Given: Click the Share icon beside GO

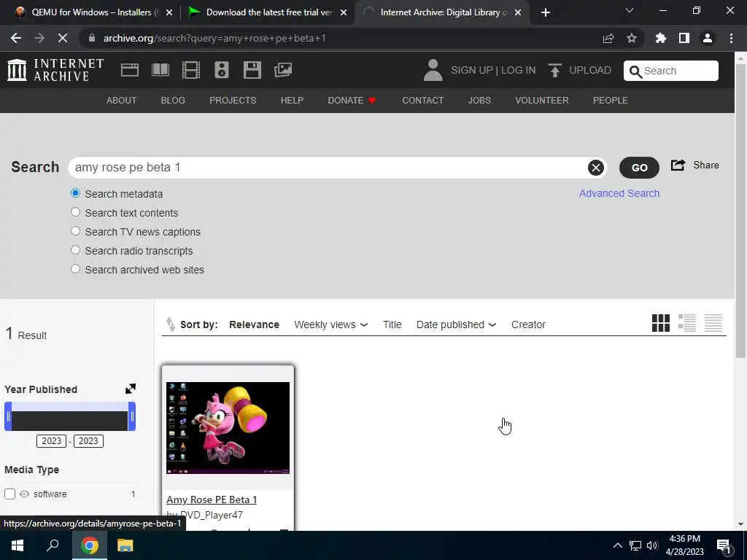Looking at the screenshot, I should click(x=678, y=166).
